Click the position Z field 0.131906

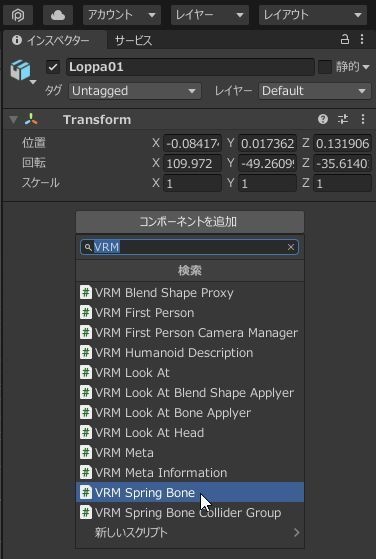click(342, 143)
